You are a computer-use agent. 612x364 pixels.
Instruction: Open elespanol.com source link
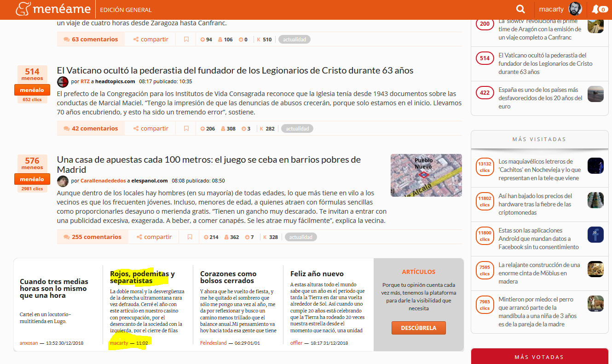pyautogui.click(x=149, y=181)
